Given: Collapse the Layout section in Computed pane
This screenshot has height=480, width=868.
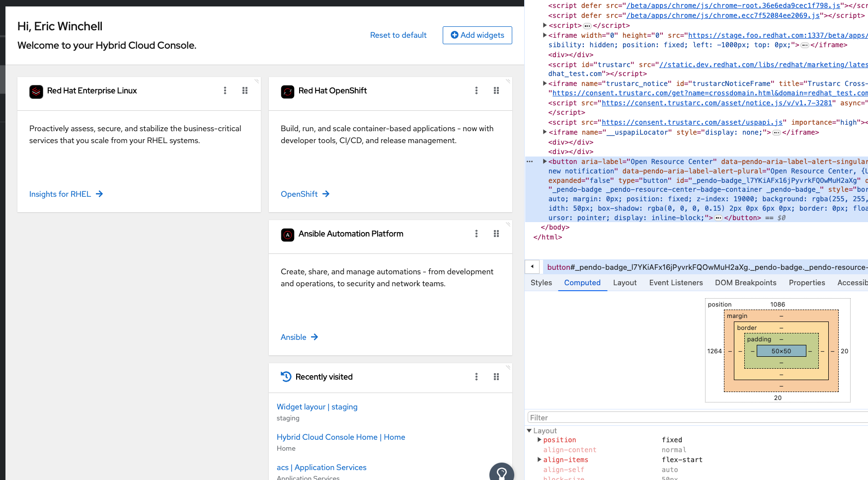Looking at the screenshot, I should click(x=530, y=431).
